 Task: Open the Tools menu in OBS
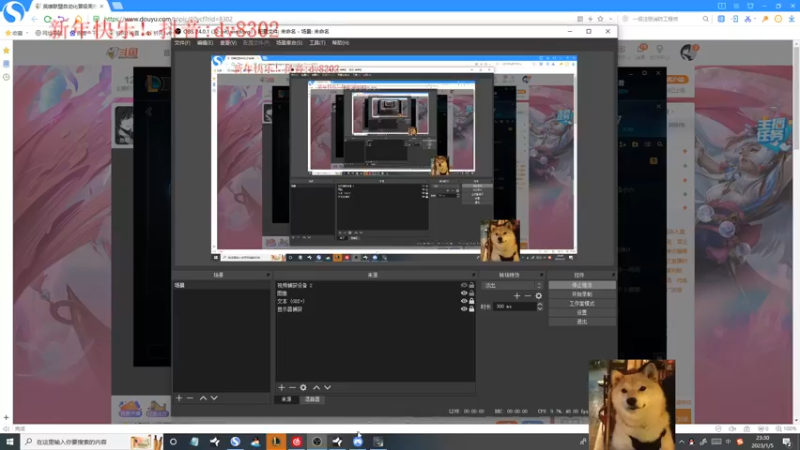coord(317,43)
